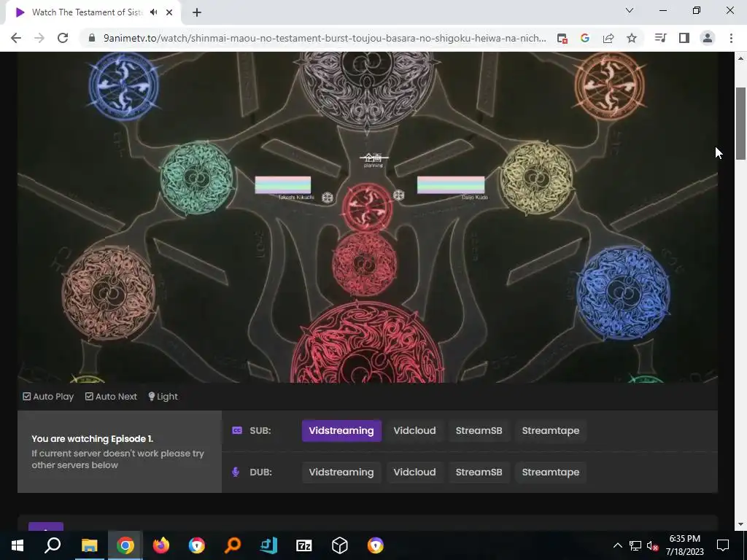Switch to the SUB Vidcloud server
Image resolution: width=747 pixels, height=560 pixels.
[x=414, y=430]
